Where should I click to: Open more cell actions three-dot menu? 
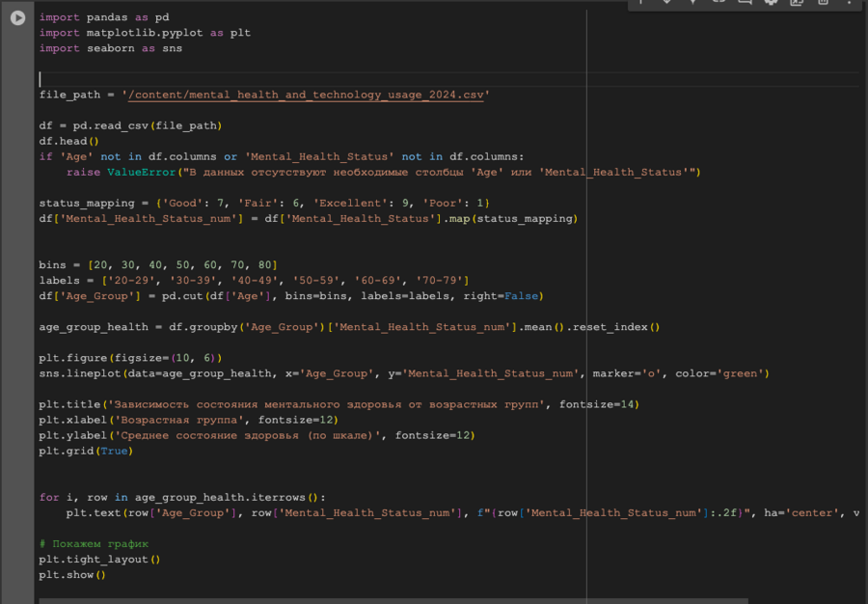click(x=849, y=3)
